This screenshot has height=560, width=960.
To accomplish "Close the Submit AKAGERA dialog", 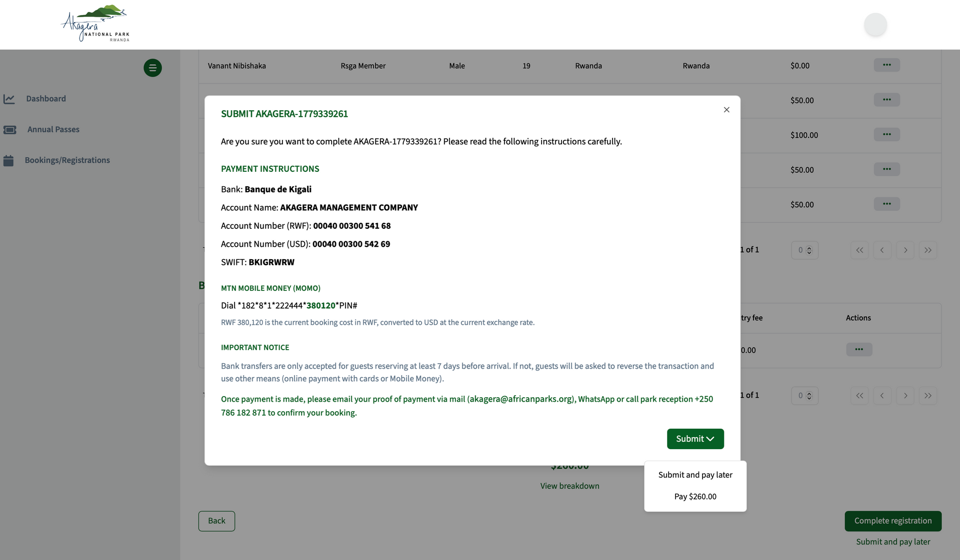I will tap(726, 110).
